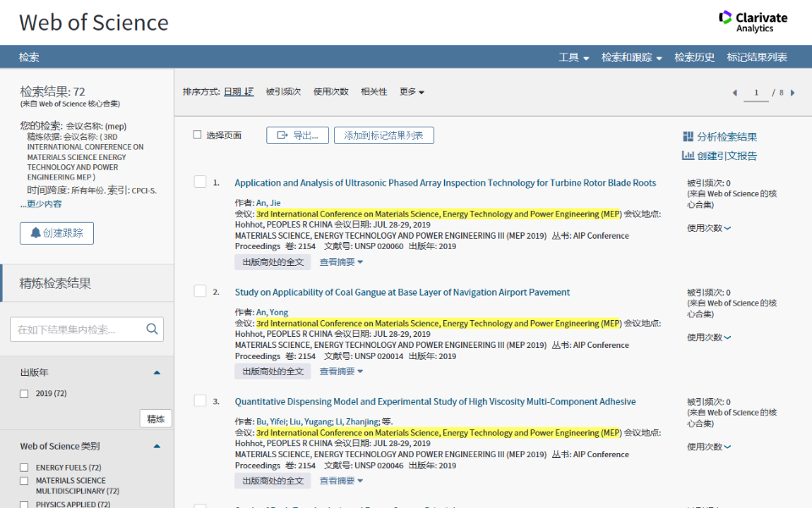Go to previous results page arrow
The width and height of the screenshot is (812, 508).
point(734,93)
